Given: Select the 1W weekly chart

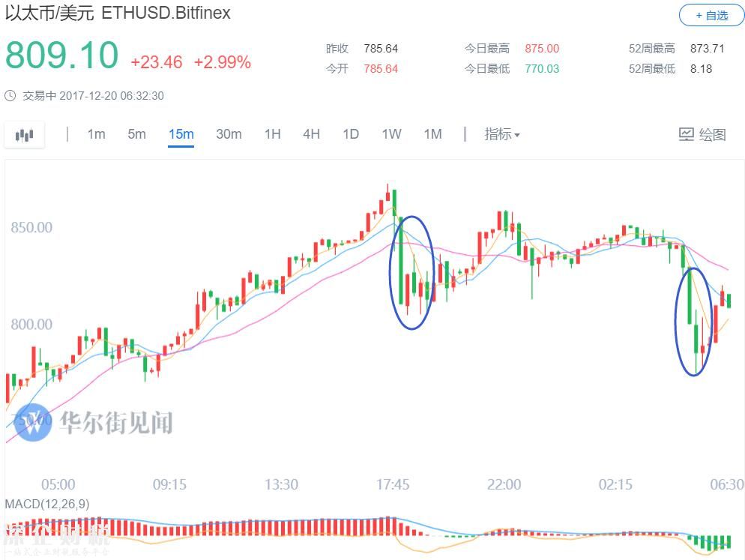Looking at the screenshot, I should (391, 134).
